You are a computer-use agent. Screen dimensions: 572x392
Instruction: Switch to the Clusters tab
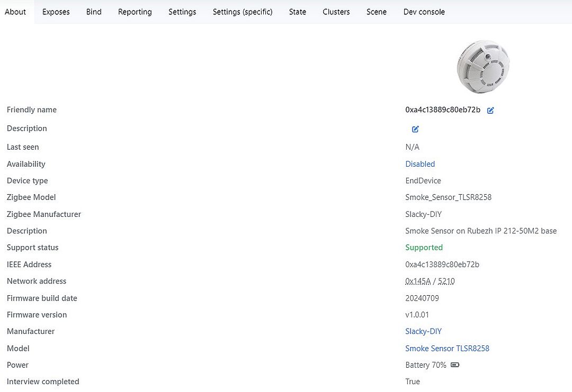pos(336,12)
